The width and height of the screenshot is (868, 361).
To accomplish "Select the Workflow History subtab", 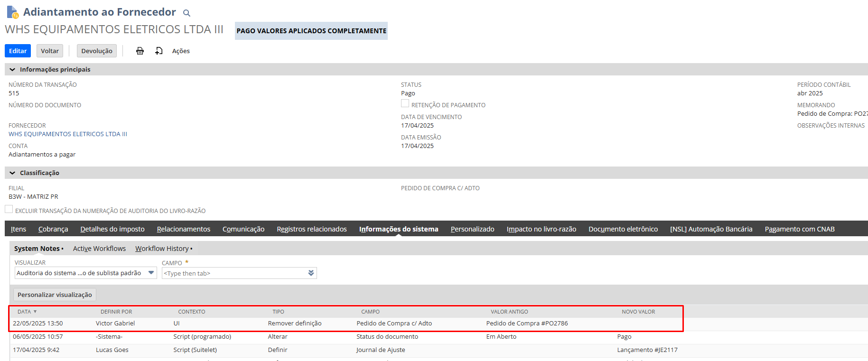I will 162,249.
